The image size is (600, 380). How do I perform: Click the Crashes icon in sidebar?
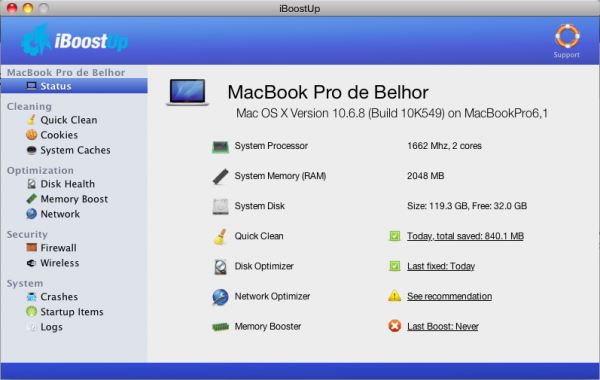click(31, 297)
